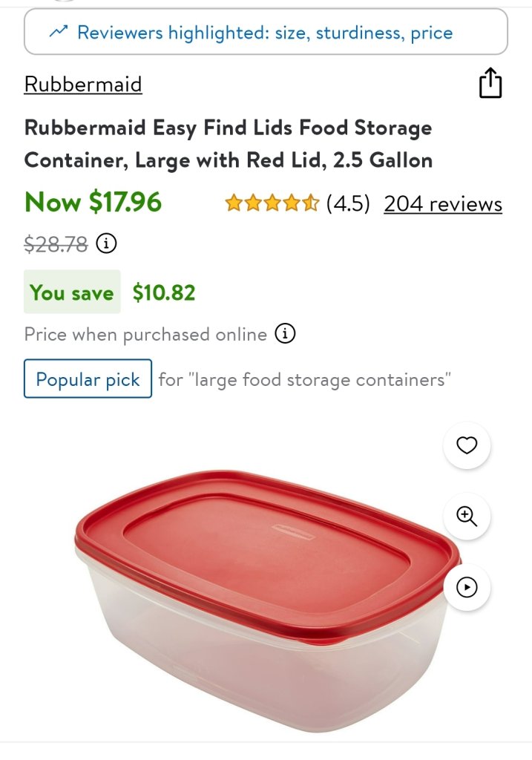Click the crossed-out $28.78 original price
The width and height of the screenshot is (532, 760).
(56, 243)
